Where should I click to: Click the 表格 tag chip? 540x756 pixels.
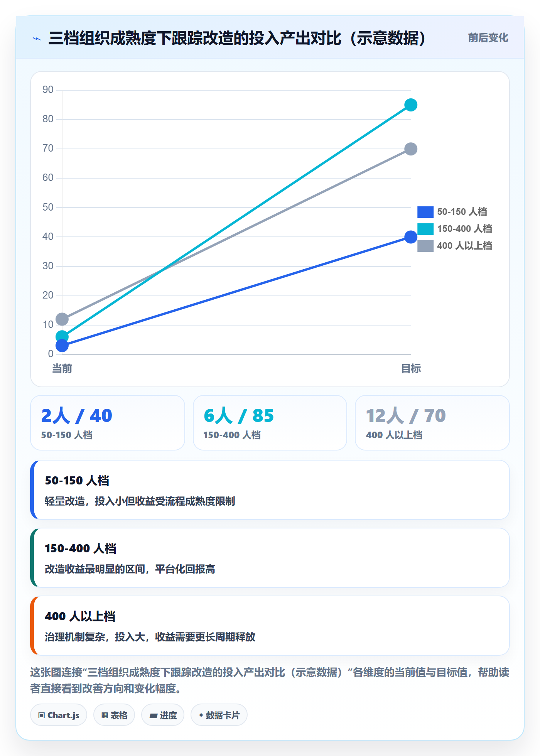tap(114, 715)
